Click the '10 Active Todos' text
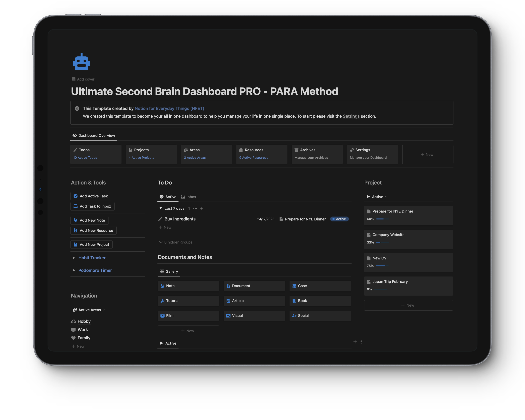The image size is (525, 420). click(x=85, y=158)
